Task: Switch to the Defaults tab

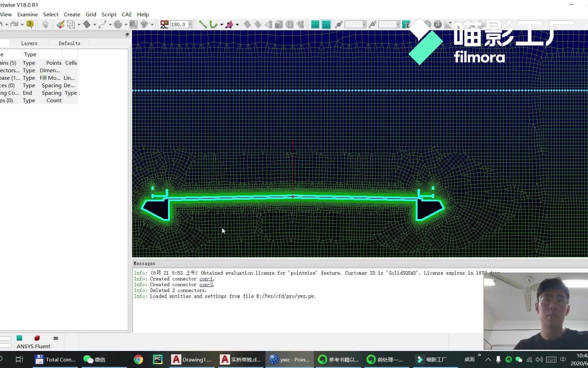Action: point(69,43)
